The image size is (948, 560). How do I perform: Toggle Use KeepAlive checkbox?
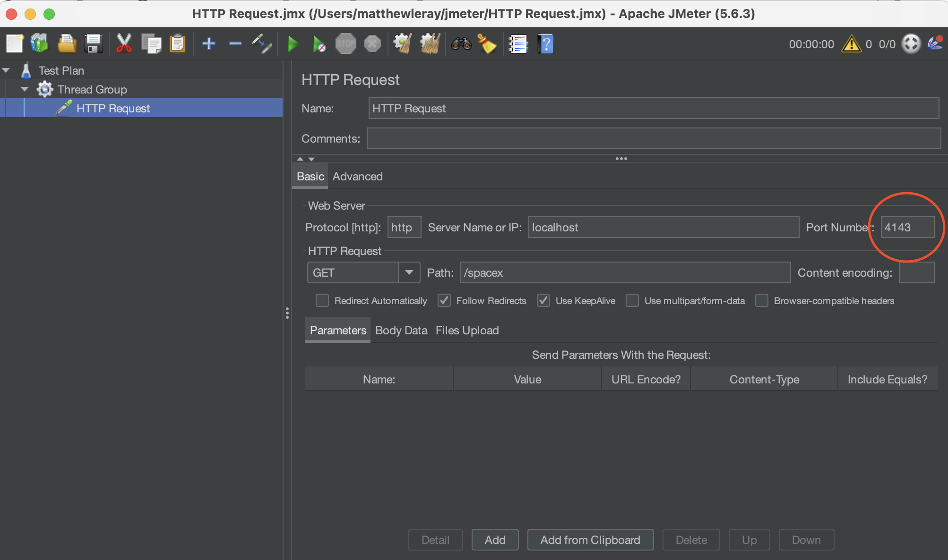(x=543, y=300)
